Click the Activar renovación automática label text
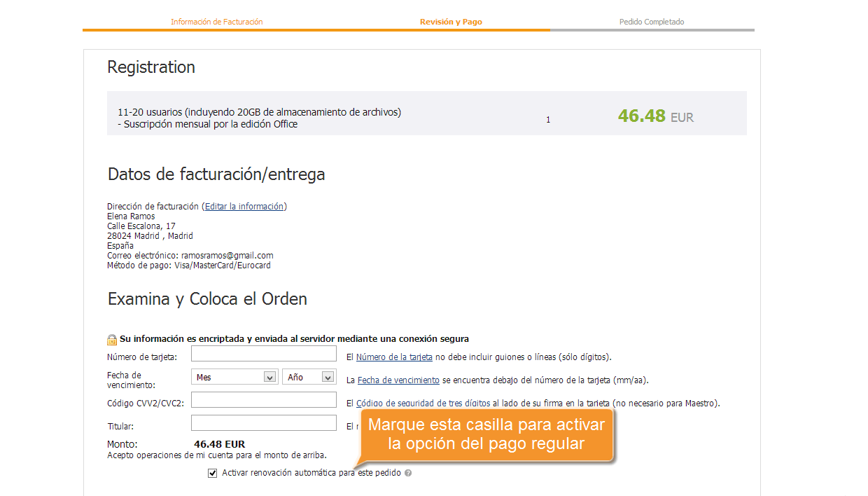The image size is (868, 496). click(311, 473)
